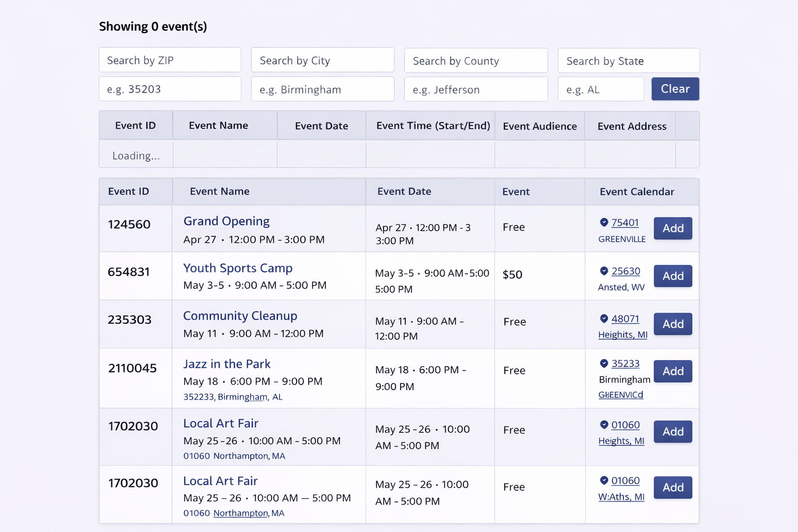Click the 48071 ZIP code link
The width and height of the screenshot is (798, 532).
pos(625,318)
